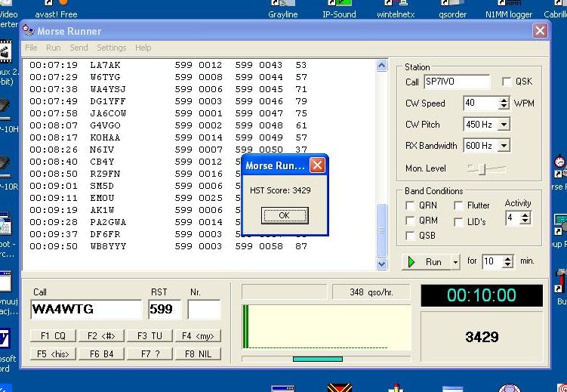Click the Morse Runner title bar icon

pyautogui.click(x=28, y=31)
